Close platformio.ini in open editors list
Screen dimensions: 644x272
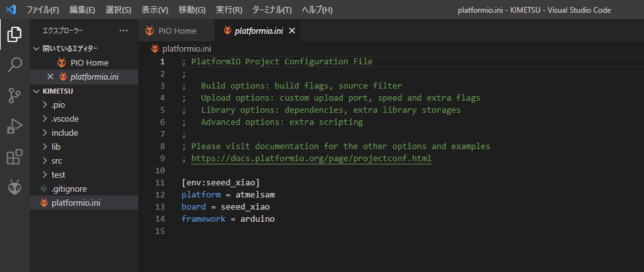(50, 76)
